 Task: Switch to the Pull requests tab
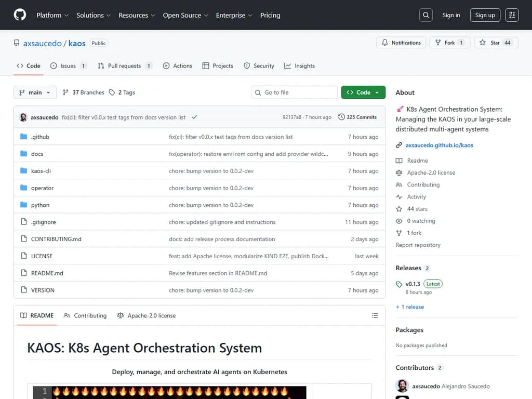click(x=125, y=66)
